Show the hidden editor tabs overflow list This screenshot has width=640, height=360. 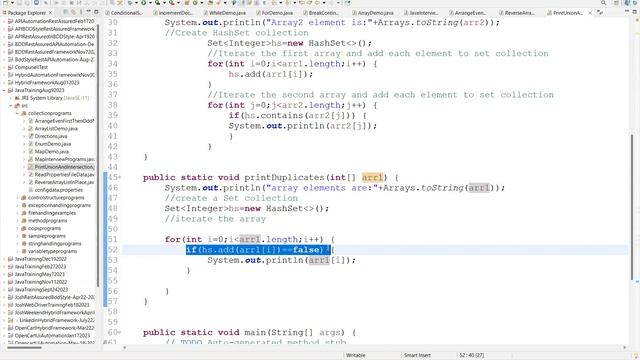tap(600, 13)
